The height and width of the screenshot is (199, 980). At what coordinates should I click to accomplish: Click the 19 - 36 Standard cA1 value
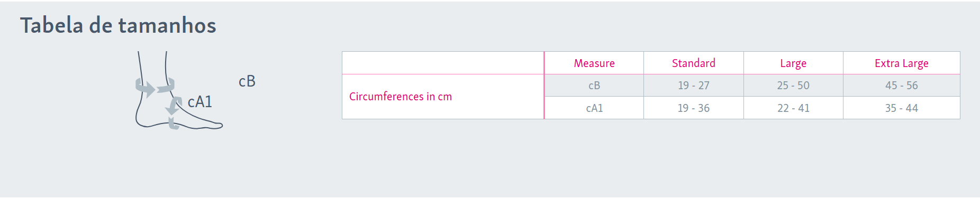click(694, 108)
